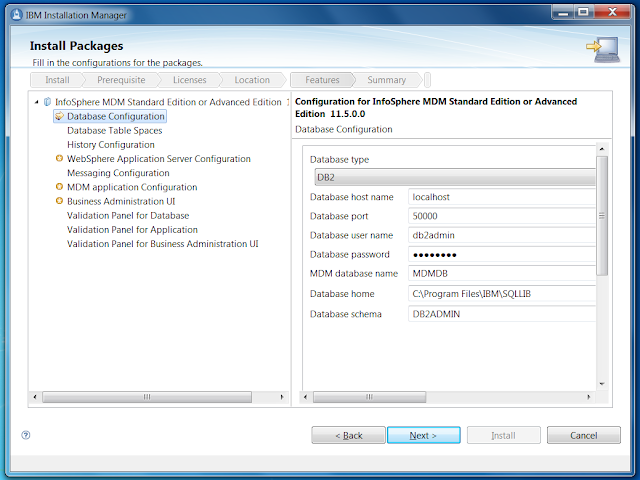Select Business Administration UI item

(x=121, y=201)
